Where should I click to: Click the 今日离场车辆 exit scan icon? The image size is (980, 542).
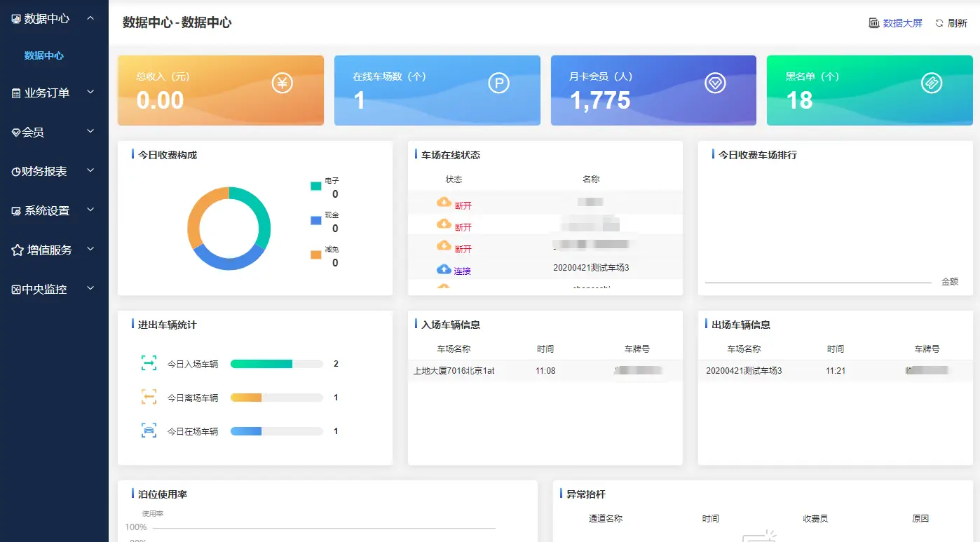coord(149,397)
